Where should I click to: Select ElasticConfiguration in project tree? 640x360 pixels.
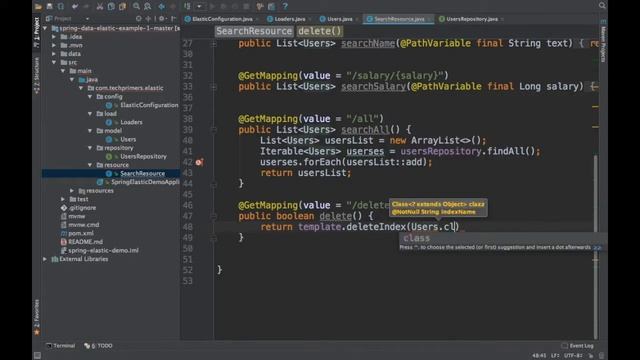tap(149, 105)
